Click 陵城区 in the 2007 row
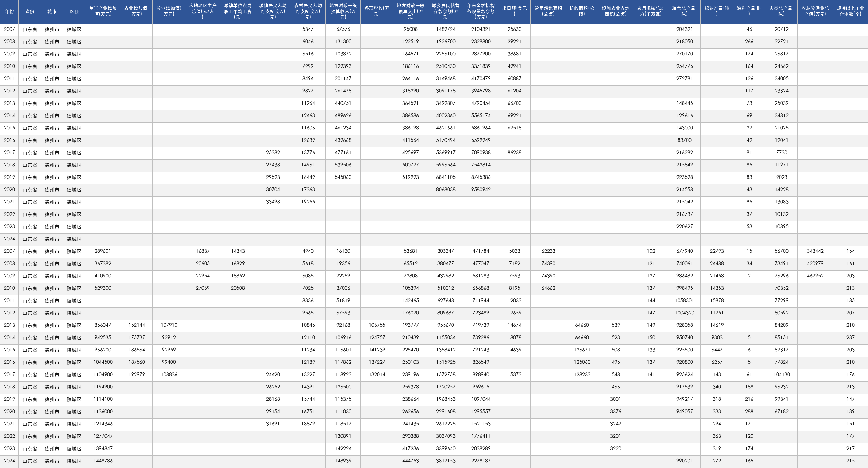868x468 pixels. point(74,252)
